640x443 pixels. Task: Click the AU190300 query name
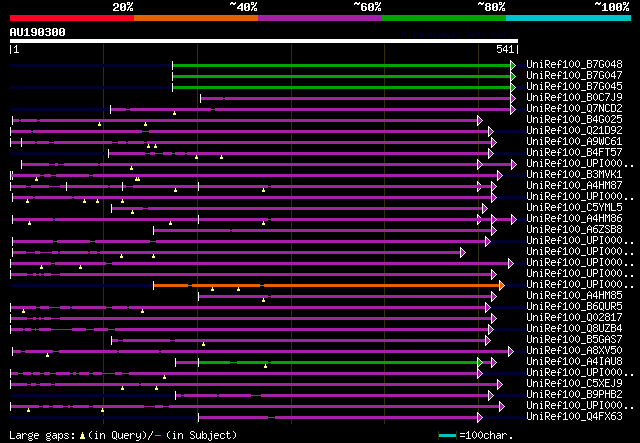click(x=38, y=32)
